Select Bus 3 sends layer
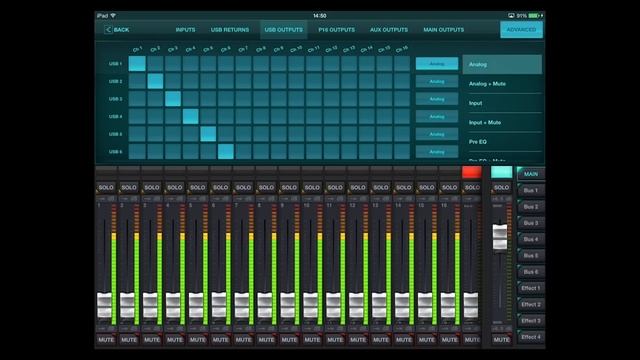Viewport: 640px width, 360px height. tap(531, 223)
